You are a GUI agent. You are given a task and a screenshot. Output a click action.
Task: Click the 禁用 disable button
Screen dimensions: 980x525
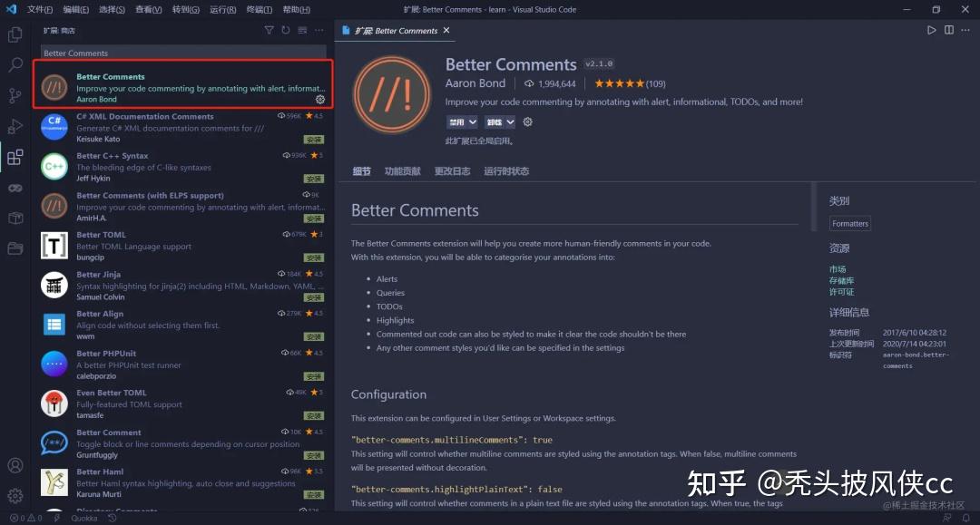click(x=456, y=122)
